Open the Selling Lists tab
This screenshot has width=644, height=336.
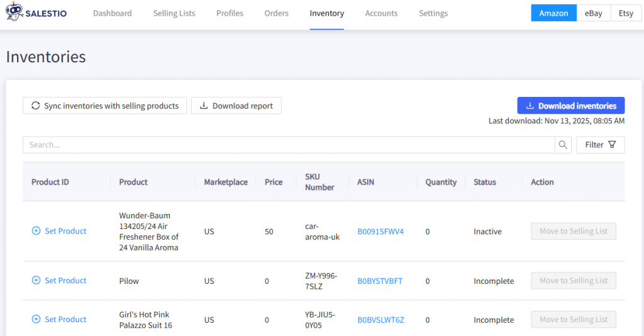(174, 13)
